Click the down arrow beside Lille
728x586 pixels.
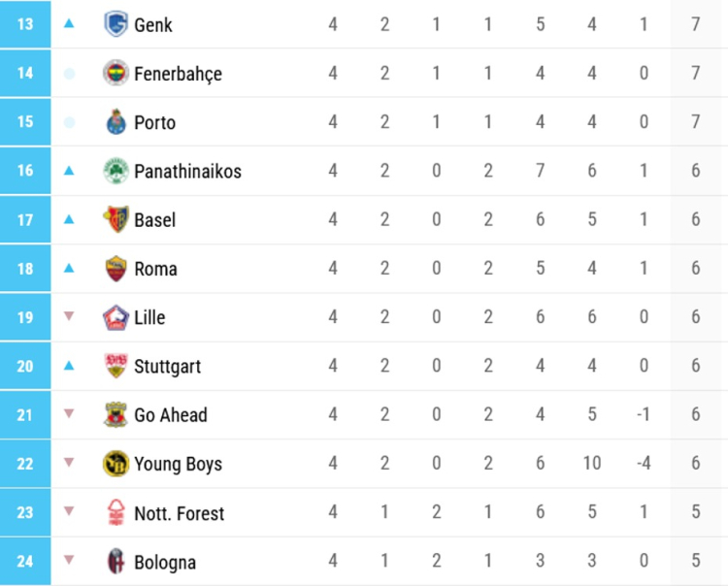pyautogui.click(x=69, y=317)
